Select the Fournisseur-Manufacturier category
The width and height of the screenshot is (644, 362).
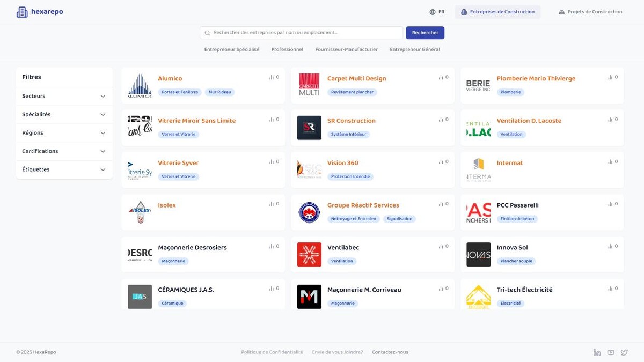click(x=346, y=49)
